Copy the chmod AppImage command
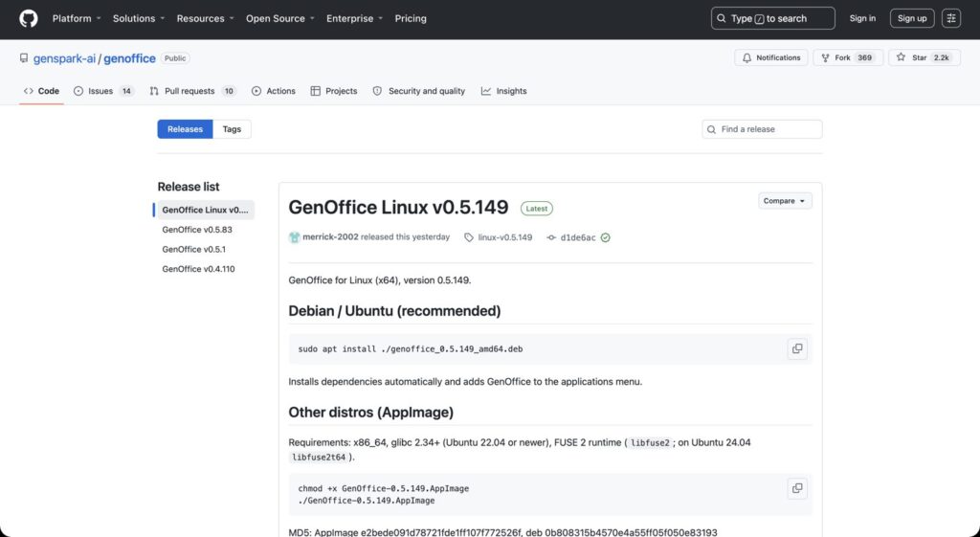This screenshot has width=980, height=537. click(797, 488)
